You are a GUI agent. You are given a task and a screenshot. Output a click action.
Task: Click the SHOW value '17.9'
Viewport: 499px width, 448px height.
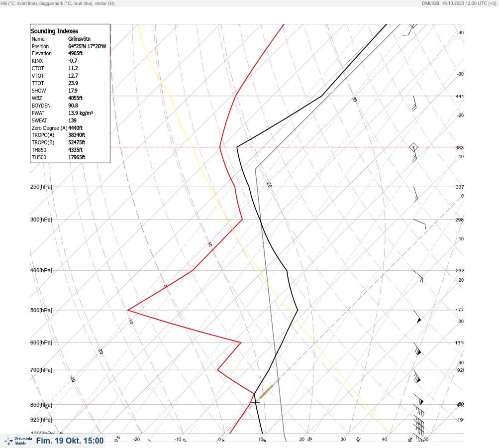73,91
